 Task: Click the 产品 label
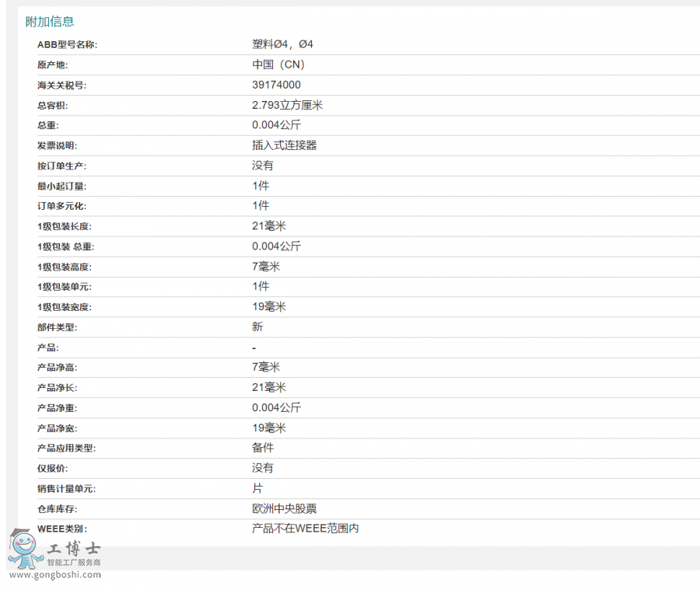[x=47, y=347]
